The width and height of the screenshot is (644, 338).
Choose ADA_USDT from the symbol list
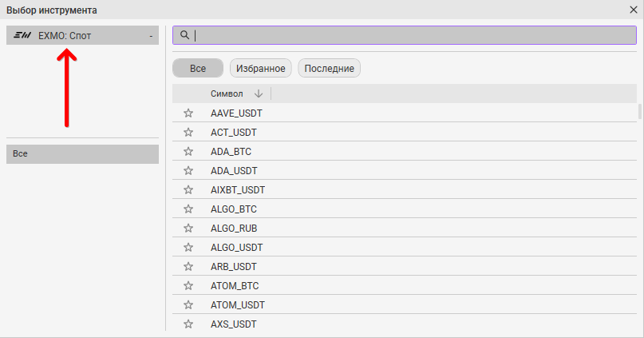coord(234,170)
